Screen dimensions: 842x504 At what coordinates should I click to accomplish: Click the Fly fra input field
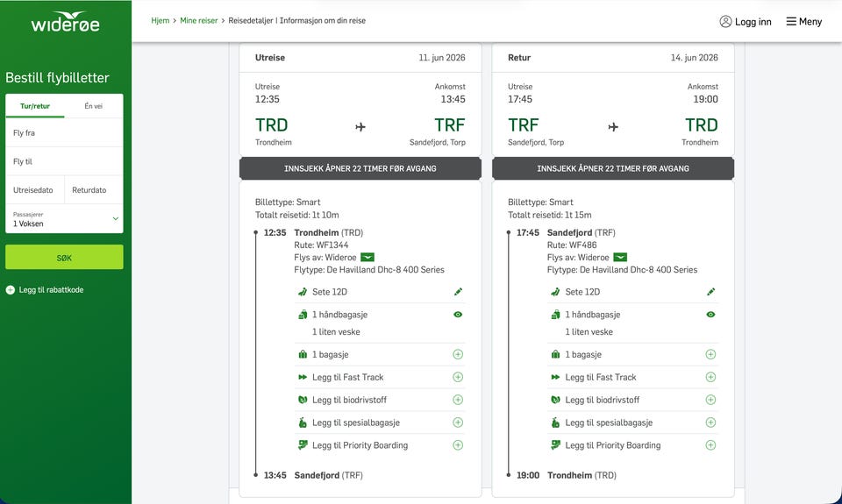click(x=64, y=132)
